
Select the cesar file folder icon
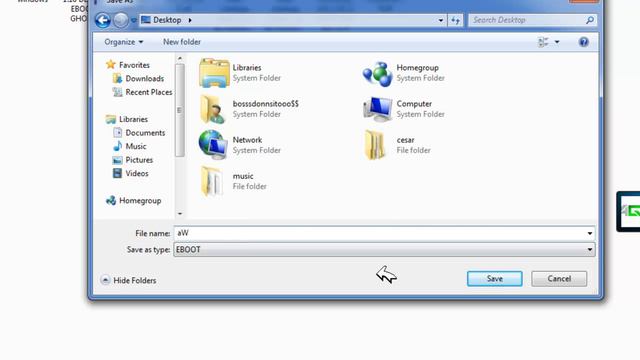click(x=375, y=145)
